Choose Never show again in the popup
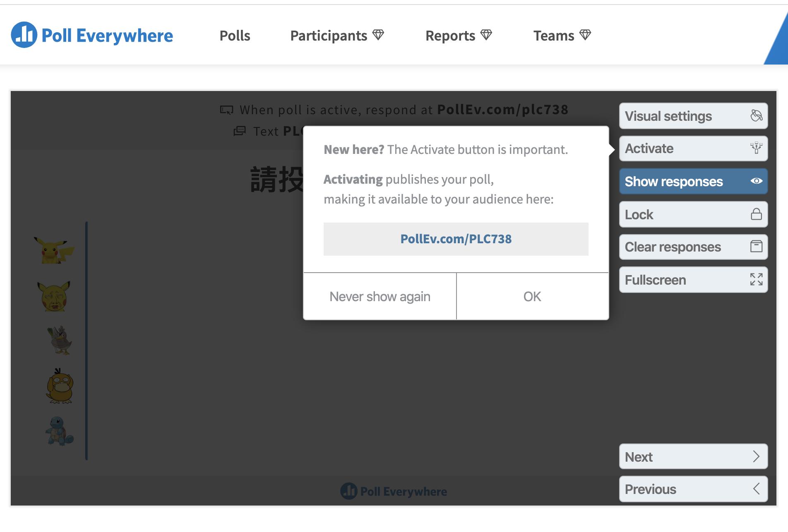788x532 pixels. tap(380, 296)
